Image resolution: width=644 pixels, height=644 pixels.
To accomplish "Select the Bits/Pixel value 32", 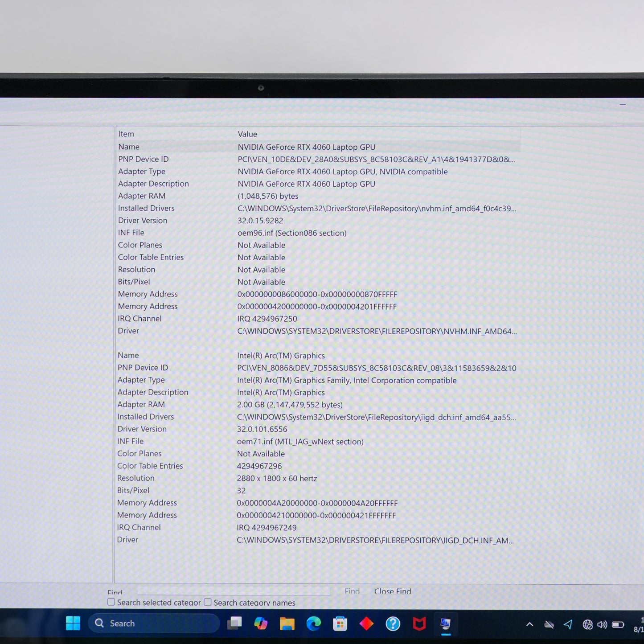I will pyautogui.click(x=241, y=491).
